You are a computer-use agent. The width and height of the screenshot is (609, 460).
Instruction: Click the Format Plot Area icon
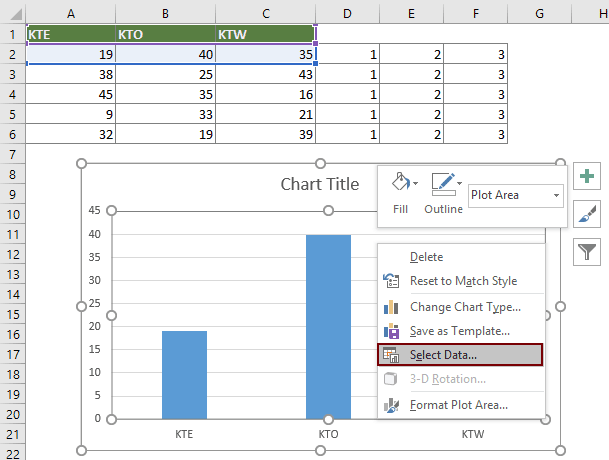pos(391,405)
